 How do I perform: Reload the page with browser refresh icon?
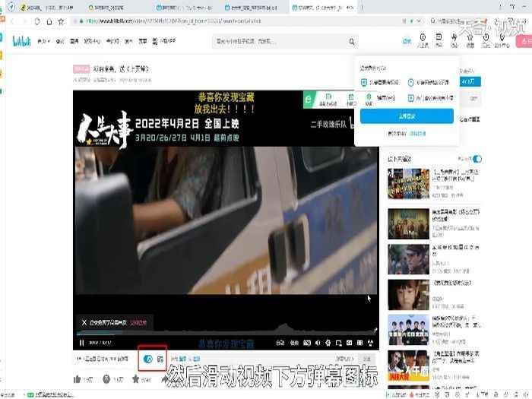click(x=37, y=21)
